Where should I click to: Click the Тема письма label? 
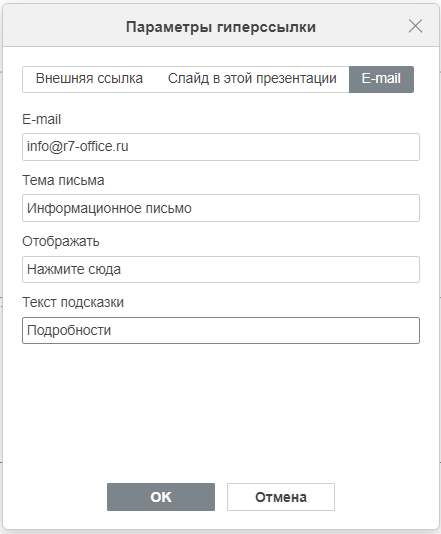pos(63,180)
